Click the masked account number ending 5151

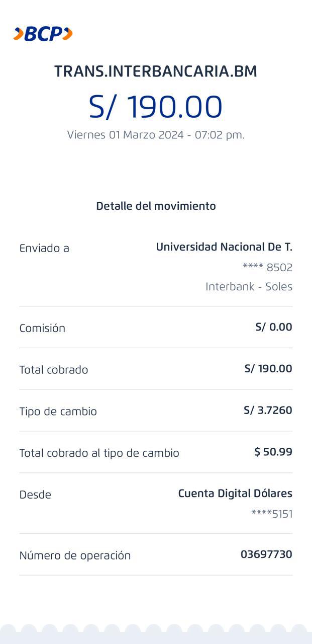tap(272, 514)
